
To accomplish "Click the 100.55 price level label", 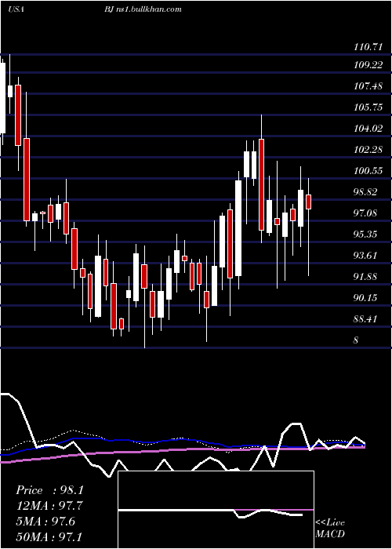I will click(368, 171).
